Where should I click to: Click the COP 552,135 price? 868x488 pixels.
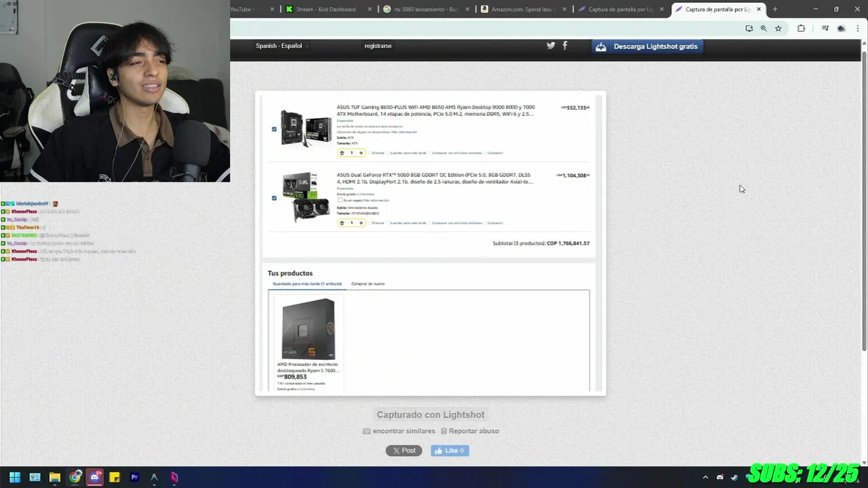575,108
